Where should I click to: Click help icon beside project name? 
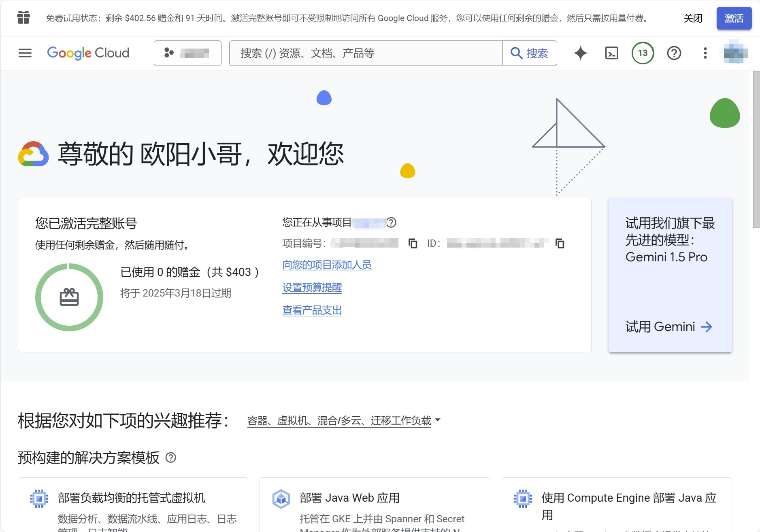tap(391, 223)
